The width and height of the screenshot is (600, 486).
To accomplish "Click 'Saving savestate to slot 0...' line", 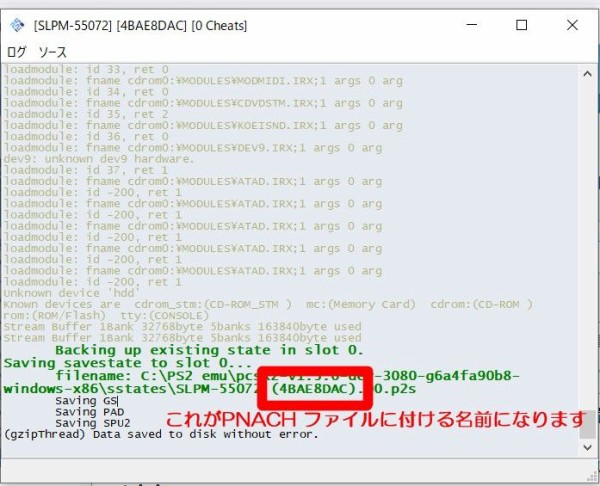I will [x=128, y=362].
